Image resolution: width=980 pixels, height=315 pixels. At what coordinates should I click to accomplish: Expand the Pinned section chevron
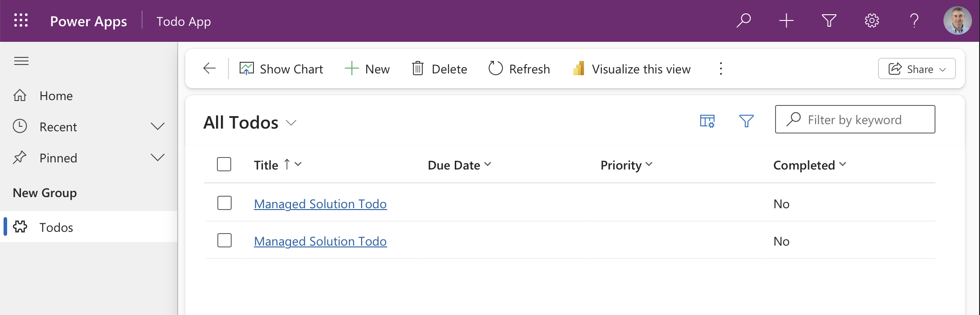click(x=158, y=158)
